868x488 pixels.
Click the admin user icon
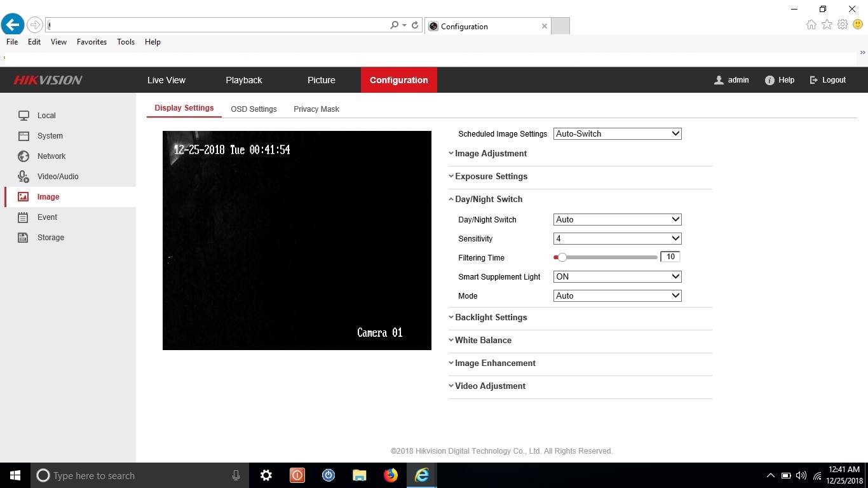719,80
